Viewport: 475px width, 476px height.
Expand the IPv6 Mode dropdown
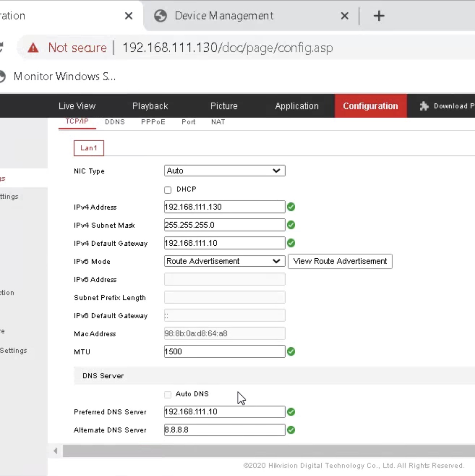tap(224, 261)
